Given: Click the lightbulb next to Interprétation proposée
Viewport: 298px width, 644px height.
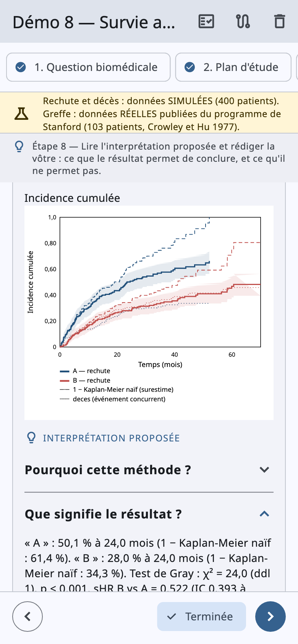Looking at the screenshot, I should [x=32, y=438].
